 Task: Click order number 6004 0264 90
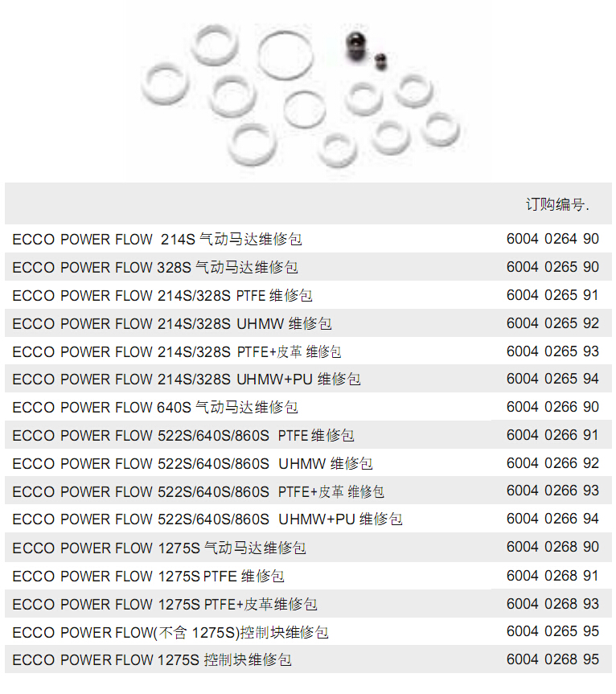click(x=552, y=239)
